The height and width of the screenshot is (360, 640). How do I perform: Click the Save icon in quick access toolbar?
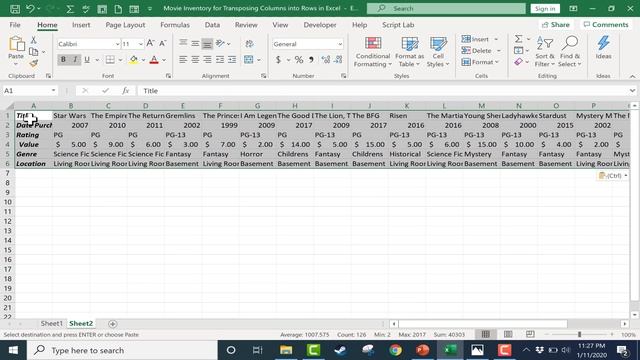[x=15, y=9]
